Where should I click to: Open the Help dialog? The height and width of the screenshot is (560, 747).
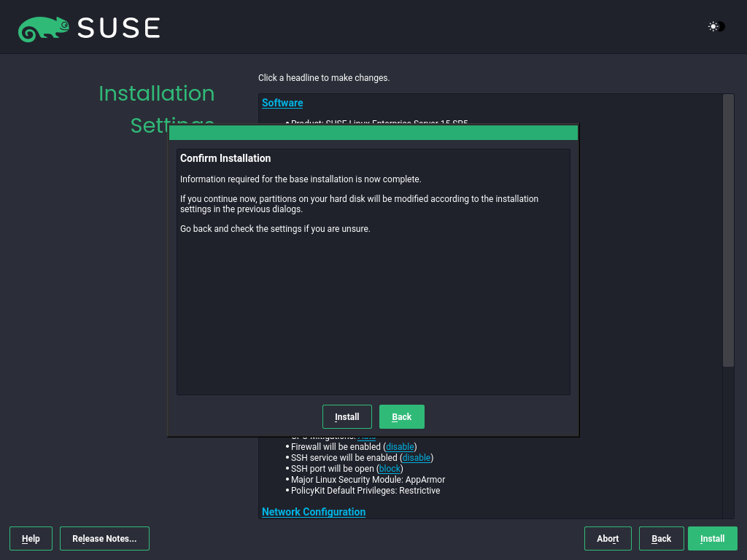click(31, 538)
